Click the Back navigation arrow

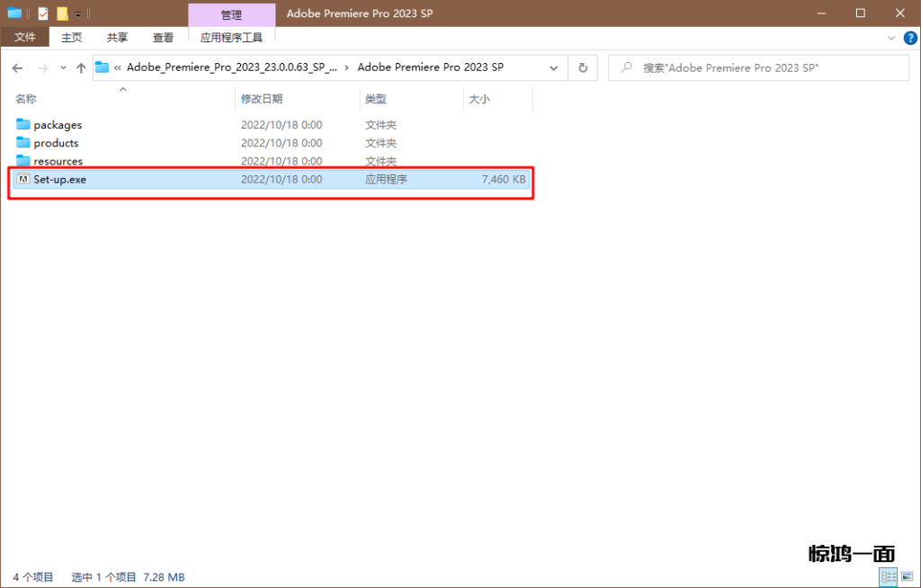tap(18, 68)
